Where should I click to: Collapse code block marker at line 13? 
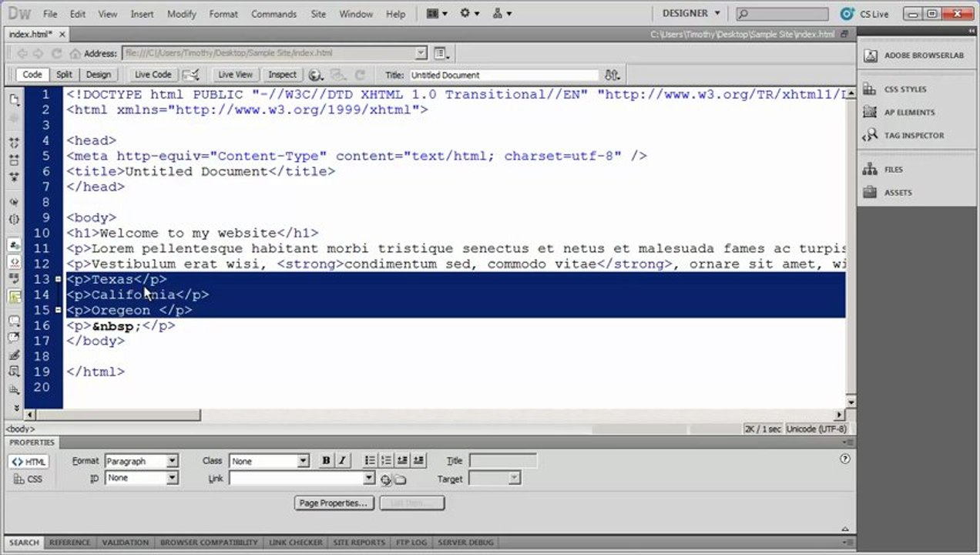click(59, 279)
